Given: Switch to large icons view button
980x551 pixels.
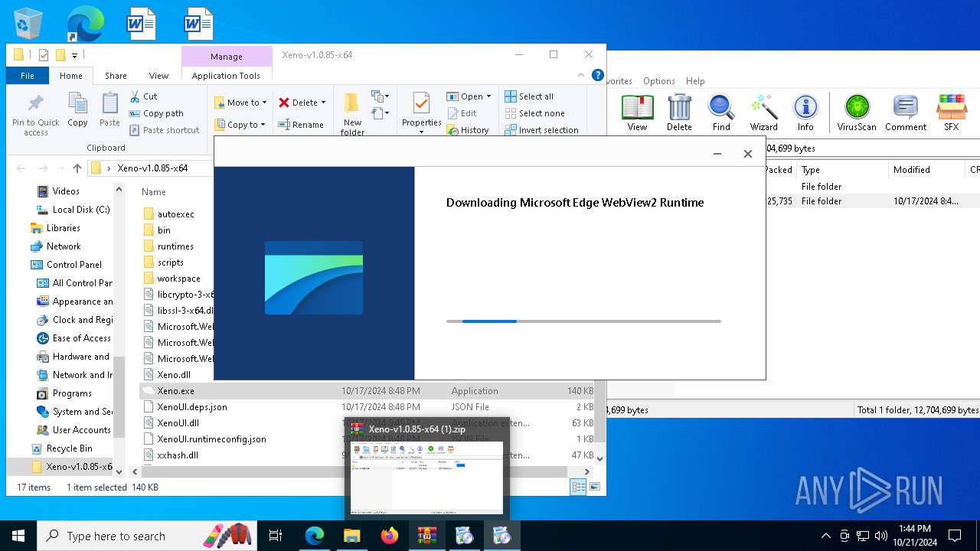Looking at the screenshot, I should [x=594, y=487].
